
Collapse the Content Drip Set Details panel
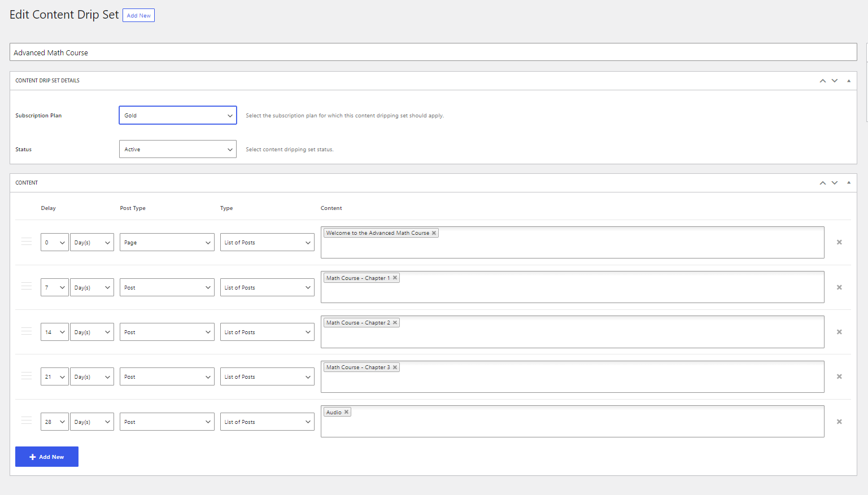point(849,81)
